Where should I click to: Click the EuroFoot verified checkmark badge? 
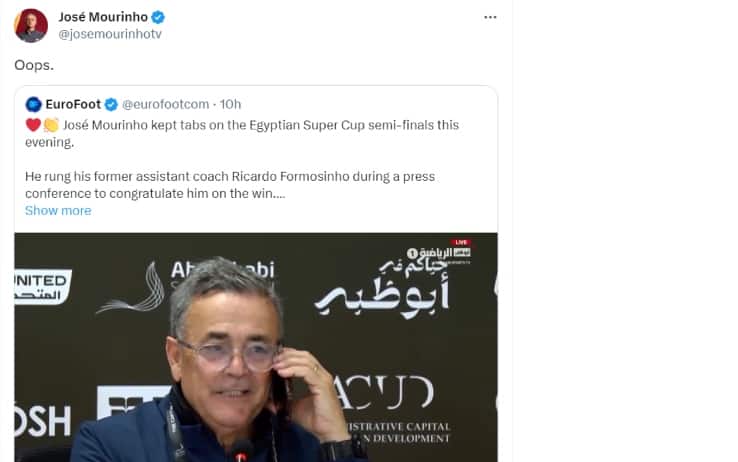111,104
